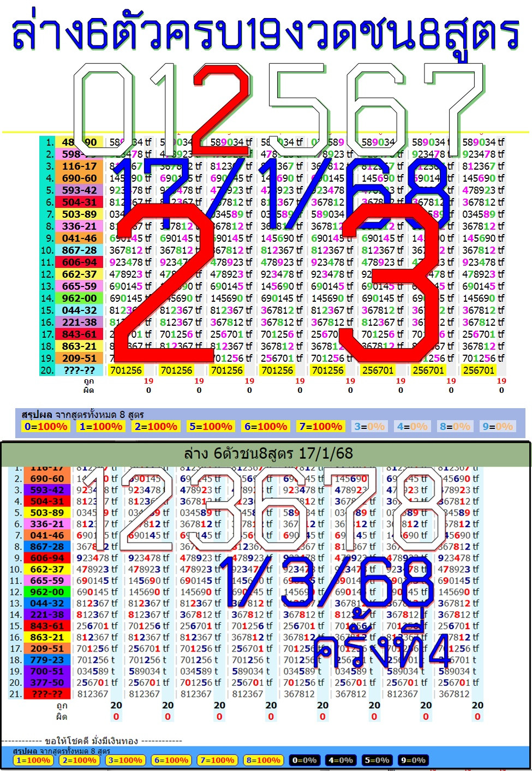Select row label 377-50 in lower table
The width and height of the screenshot is (532, 771).
[47, 683]
